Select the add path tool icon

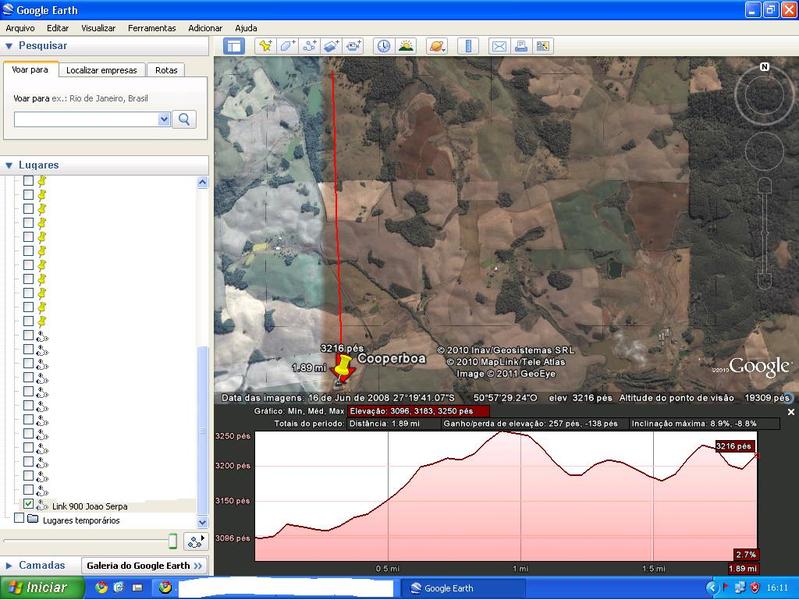point(309,46)
